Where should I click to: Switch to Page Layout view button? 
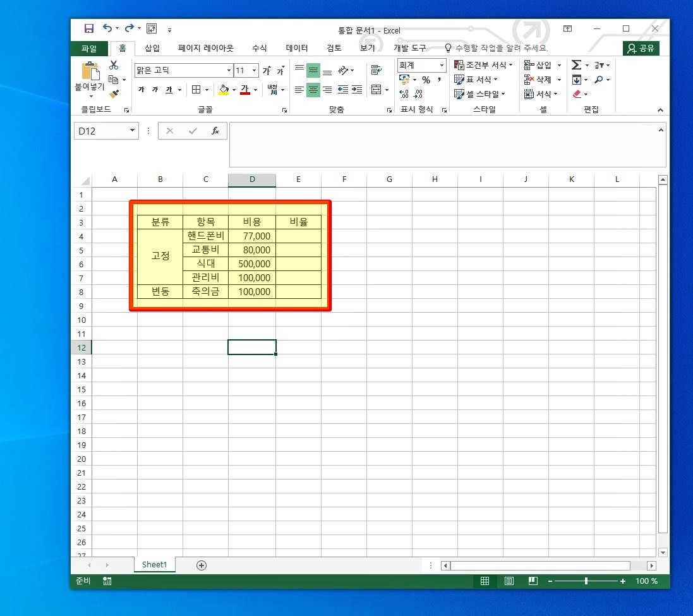[509, 581]
